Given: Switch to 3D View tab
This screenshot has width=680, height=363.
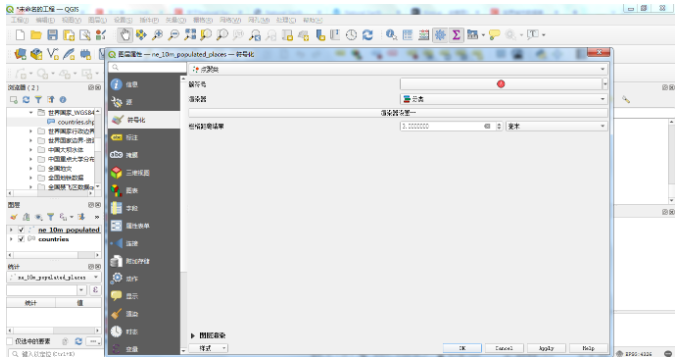Looking at the screenshot, I should click(x=144, y=173).
